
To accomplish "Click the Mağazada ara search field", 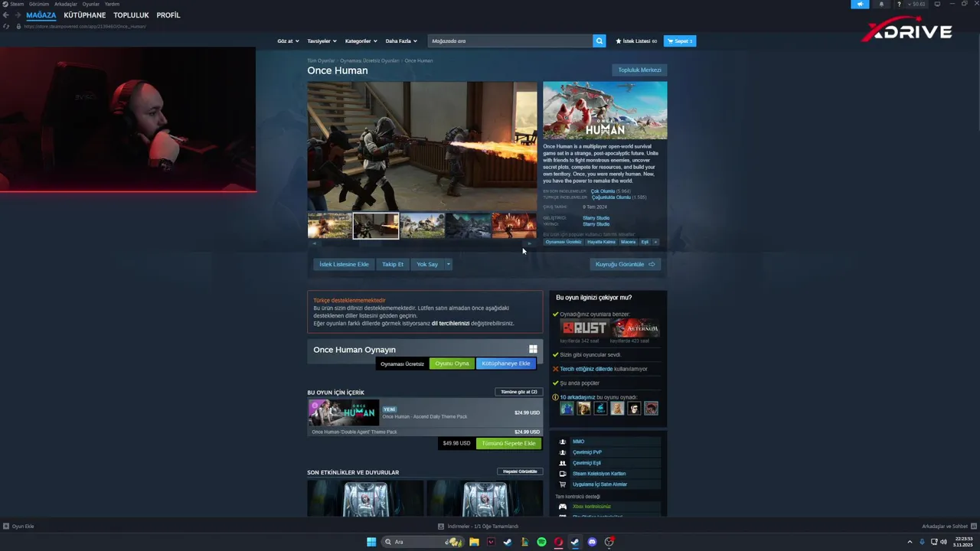I will 510,41.
